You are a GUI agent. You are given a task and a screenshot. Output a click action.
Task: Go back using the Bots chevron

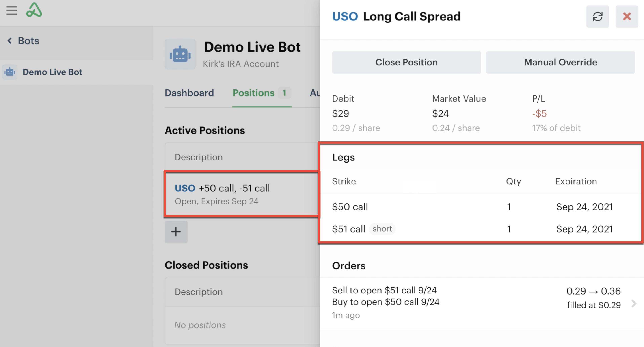click(x=10, y=41)
